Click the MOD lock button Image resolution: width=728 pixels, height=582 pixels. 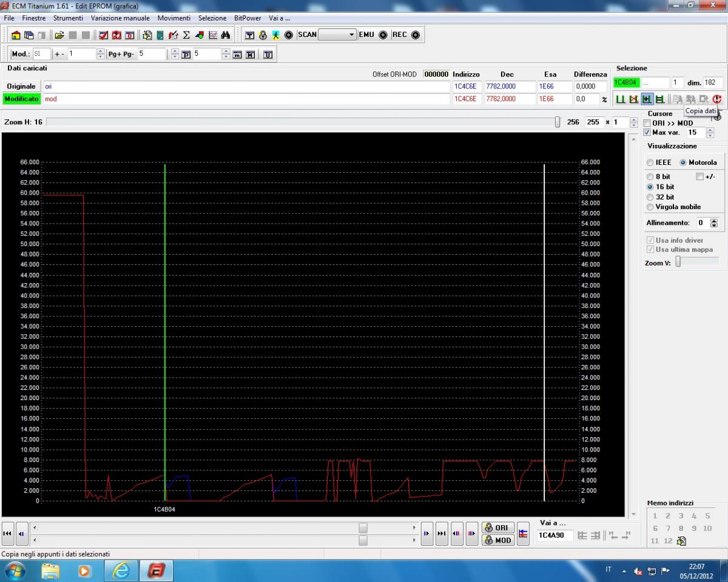[497, 540]
